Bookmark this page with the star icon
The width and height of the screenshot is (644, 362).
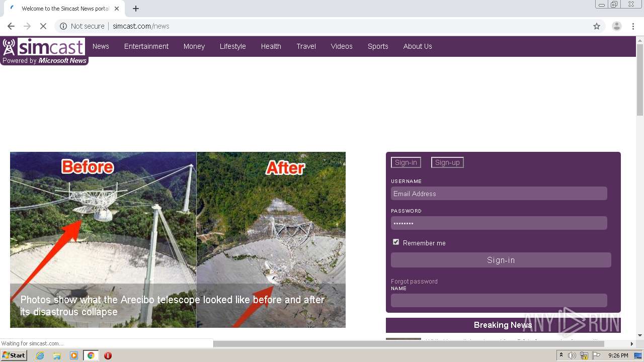click(597, 26)
